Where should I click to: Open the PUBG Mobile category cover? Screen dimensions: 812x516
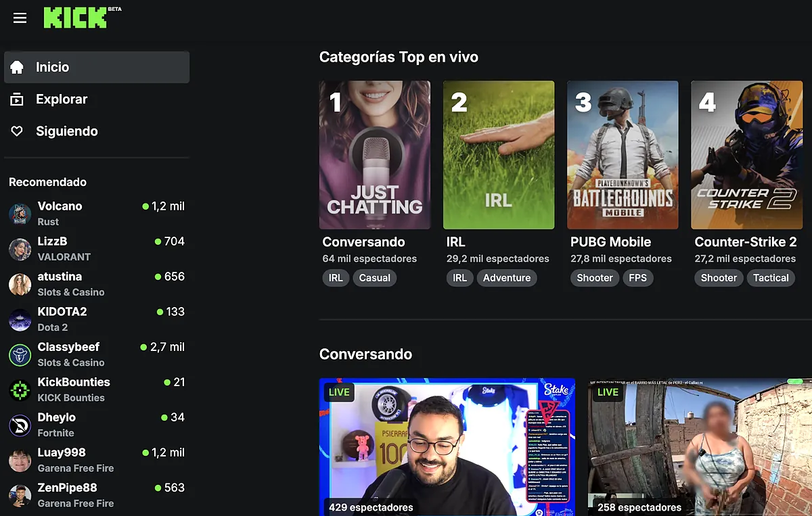coord(623,155)
